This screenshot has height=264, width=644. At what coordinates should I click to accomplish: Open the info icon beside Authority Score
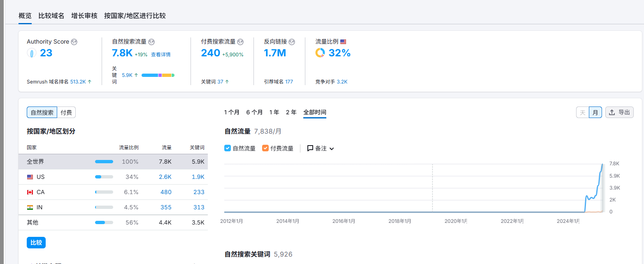pos(74,42)
